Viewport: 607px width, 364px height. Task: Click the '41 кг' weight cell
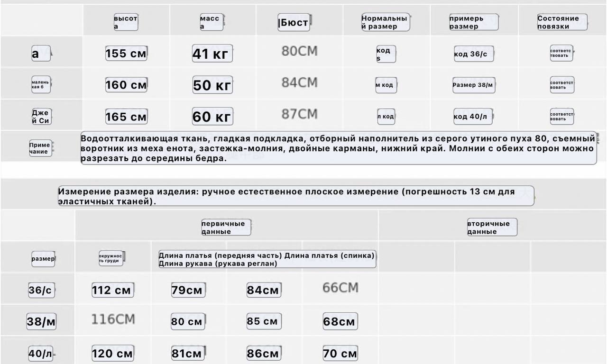[212, 53]
